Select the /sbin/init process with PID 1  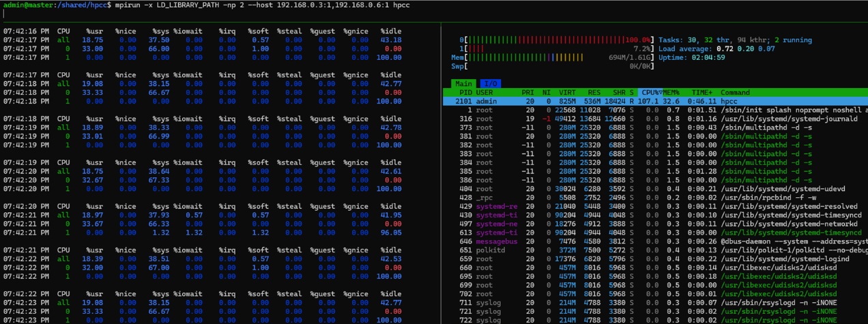655,110
